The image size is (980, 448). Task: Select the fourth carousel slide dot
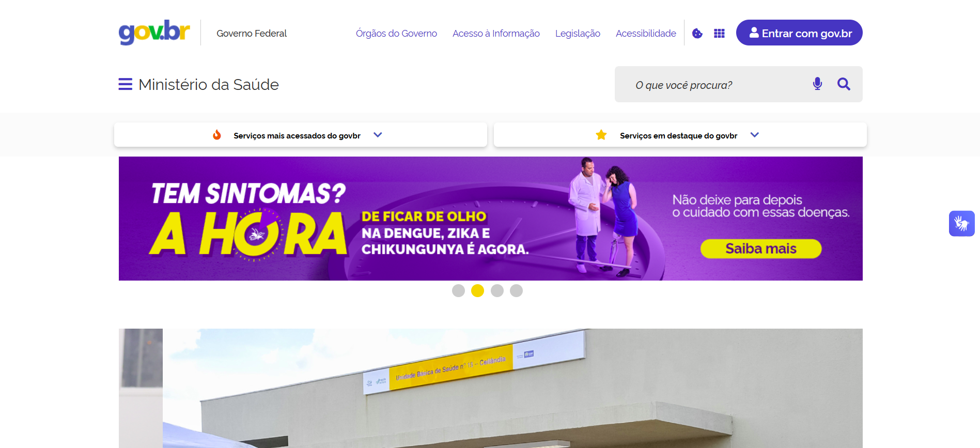coord(516,290)
